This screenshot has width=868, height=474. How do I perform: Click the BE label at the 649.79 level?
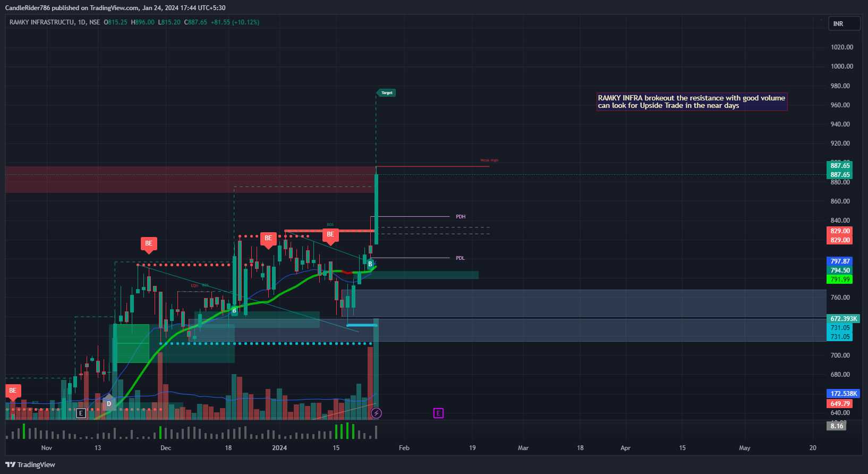click(13, 391)
